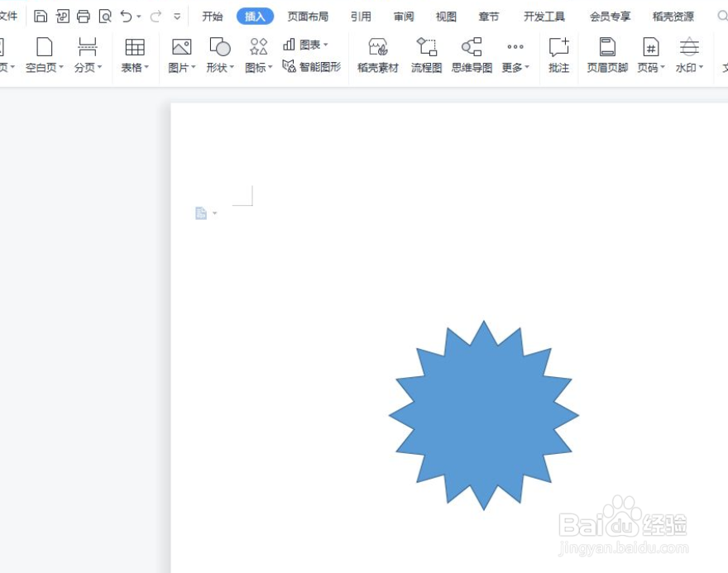728x573 pixels.
Task: Insert a chart (图表)
Action: pyautogui.click(x=305, y=45)
